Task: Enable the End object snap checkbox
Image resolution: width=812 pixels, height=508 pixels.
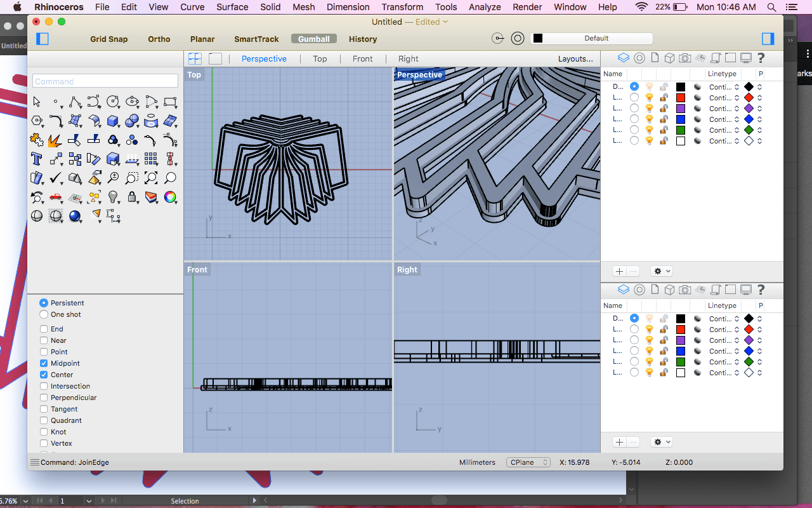Action: (44, 329)
